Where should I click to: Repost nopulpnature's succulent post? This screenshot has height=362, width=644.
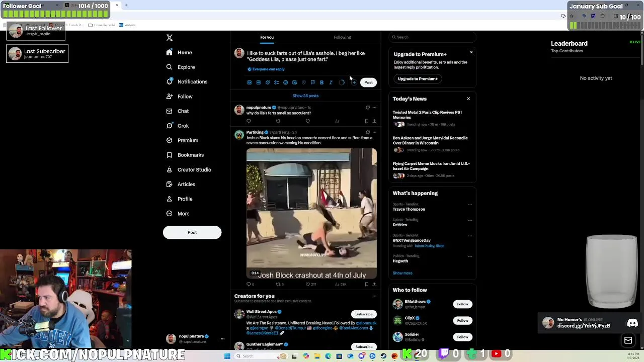(x=278, y=121)
